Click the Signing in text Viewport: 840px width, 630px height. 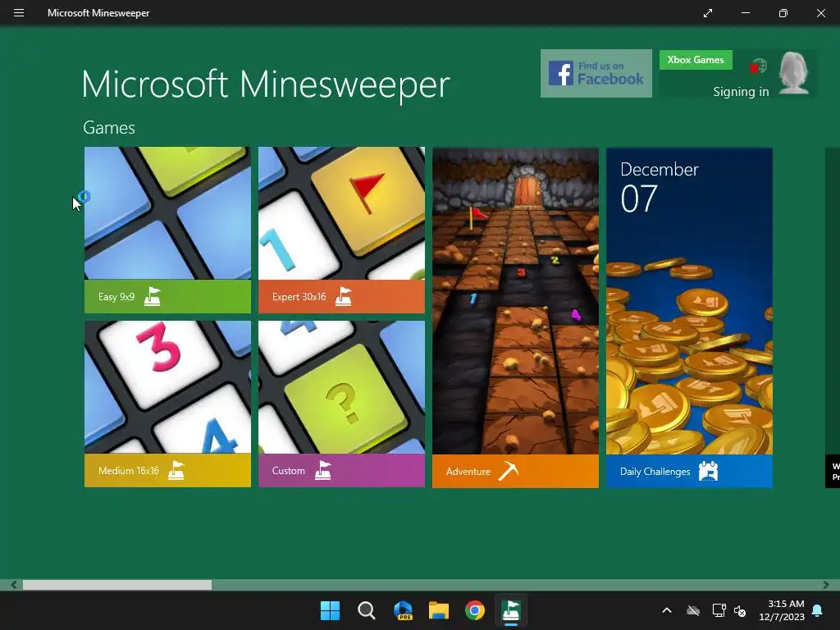(741, 92)
